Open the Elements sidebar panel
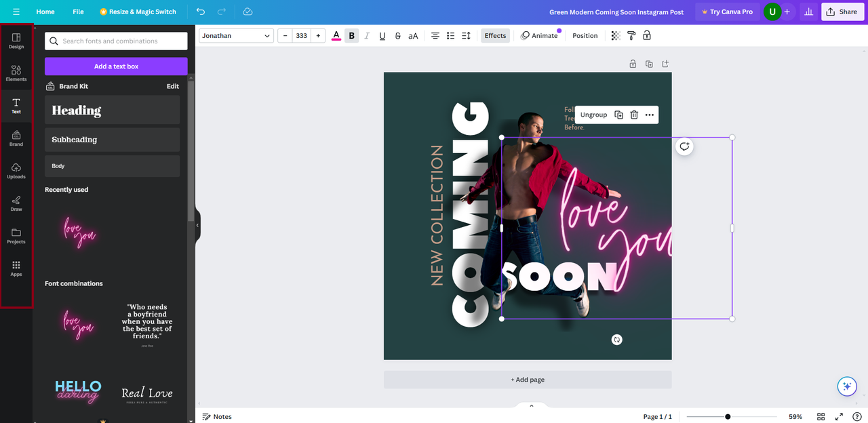868x423 pixels. pos(16,73)
